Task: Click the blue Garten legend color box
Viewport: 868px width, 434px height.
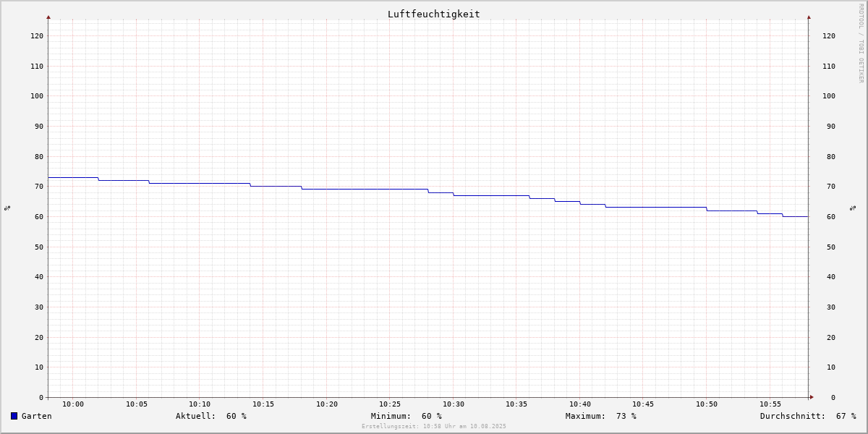Action: [14, 416]
